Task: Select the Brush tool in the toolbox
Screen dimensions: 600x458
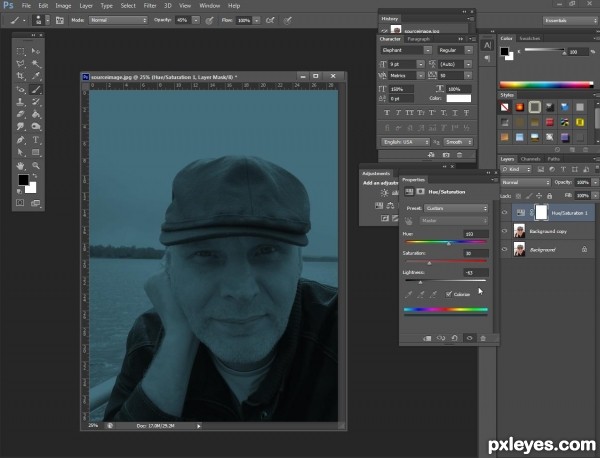Action: tap(36, 90)
